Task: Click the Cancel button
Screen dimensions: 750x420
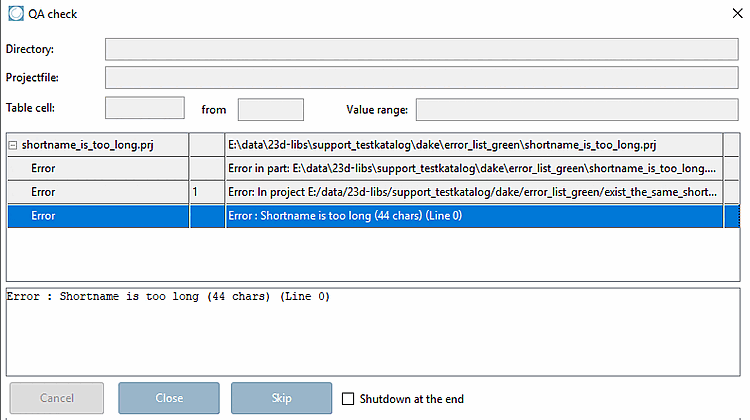Action: click(56, 398)
